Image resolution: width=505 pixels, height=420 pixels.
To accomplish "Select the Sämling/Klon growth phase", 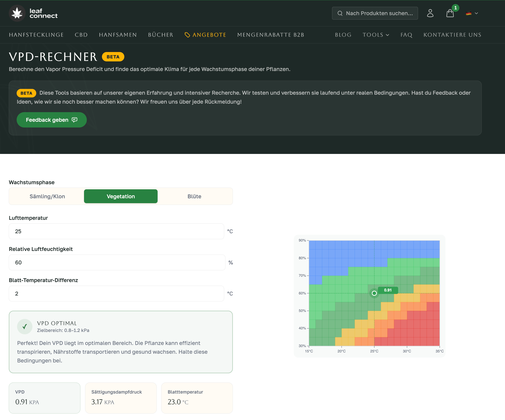I will pos(47,196).
